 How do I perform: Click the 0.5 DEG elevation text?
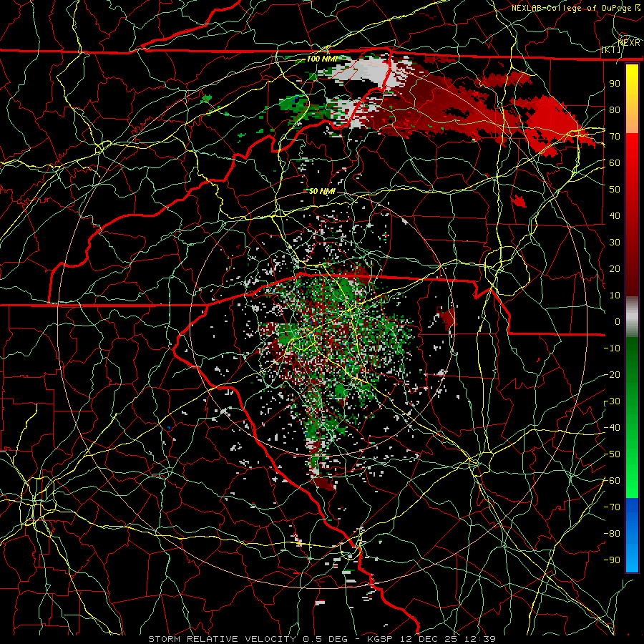326,639
